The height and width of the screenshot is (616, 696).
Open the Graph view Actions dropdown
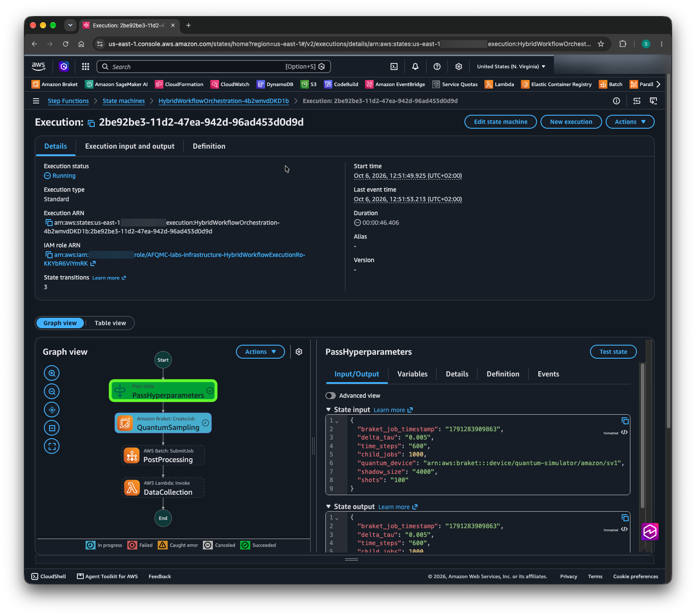tap(260, 352)
